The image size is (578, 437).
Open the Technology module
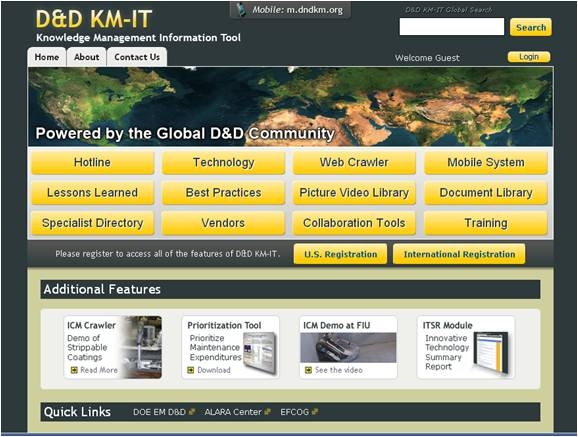click(223, 162)
